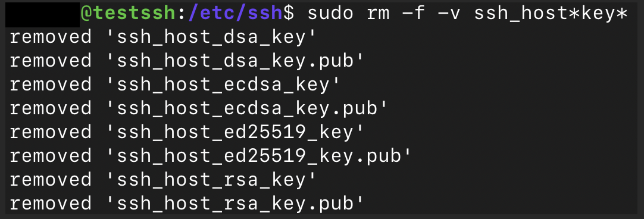Click the 'sudo' word in the command
Image resolution: width=644 pixels, height=219 pixels.
(330, 14)
